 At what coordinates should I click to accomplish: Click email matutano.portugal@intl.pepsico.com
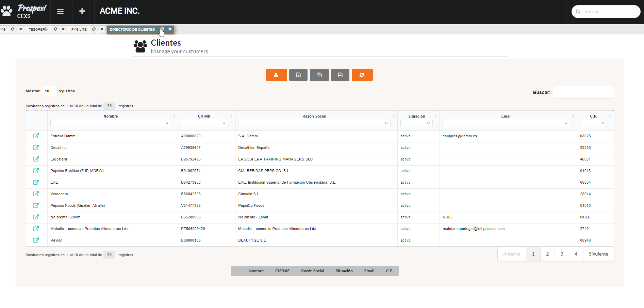pos(474,229)
